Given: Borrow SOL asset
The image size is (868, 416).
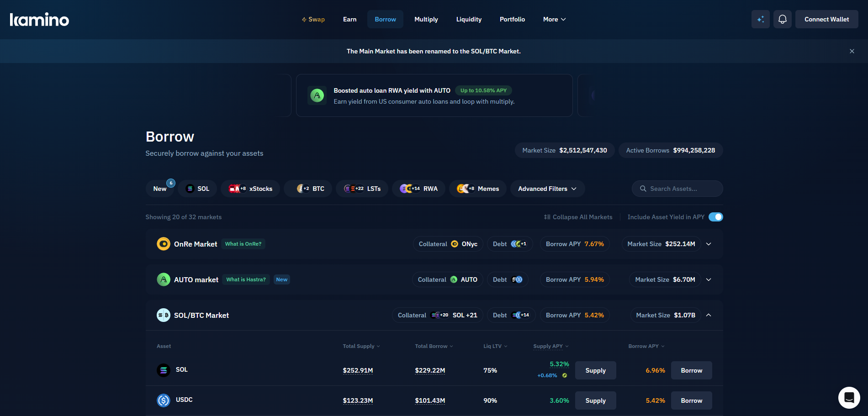Looking at the screenshot, I should (x=692, y=370).
